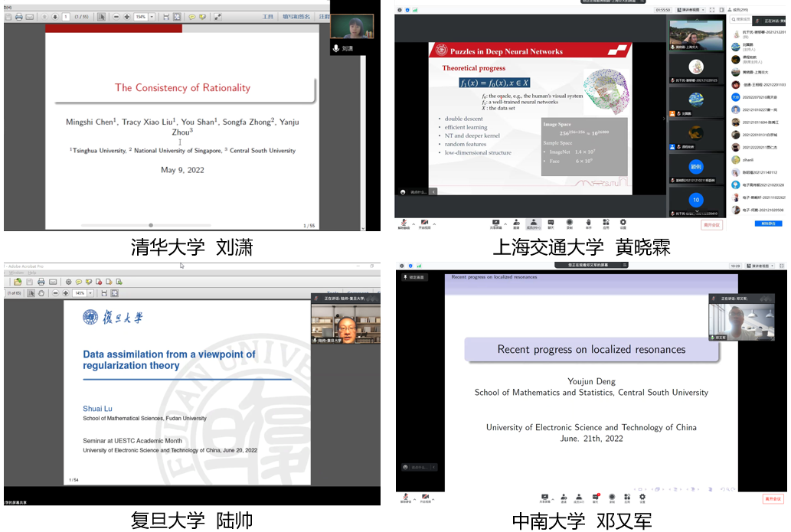The height and width of the screenshot is (532, 791).
Task: Open the Help menu in Acrobat Pro
Action: click(x=32, y=273)
